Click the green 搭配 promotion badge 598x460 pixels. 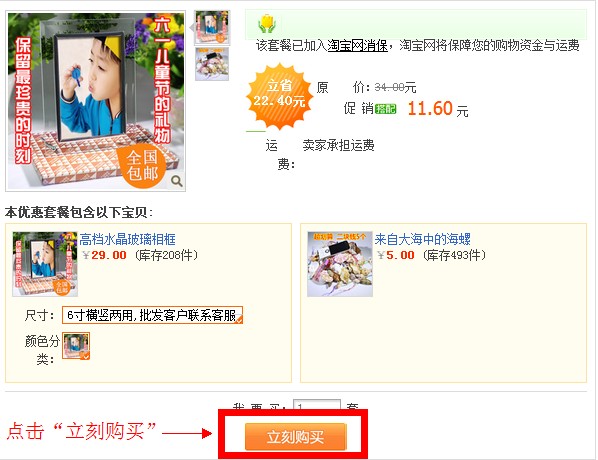(386, 109)
